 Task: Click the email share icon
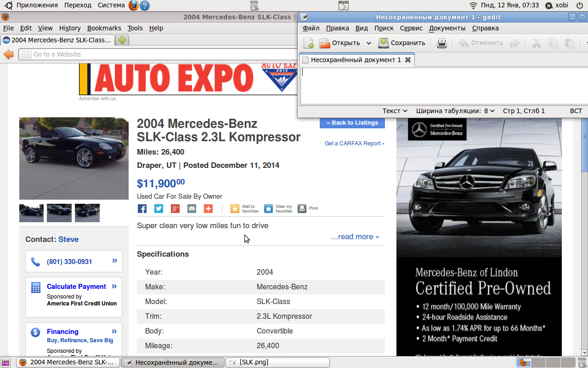[x=192, y=209]
